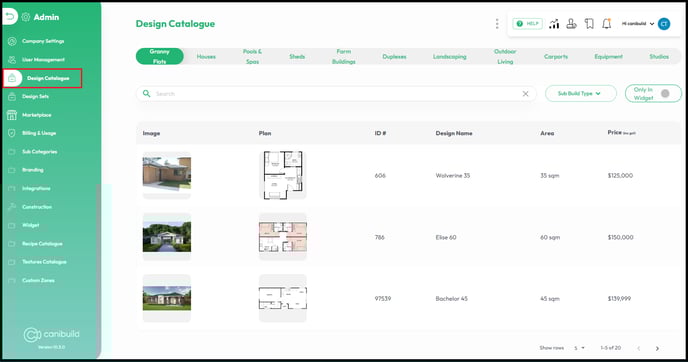Image resolution: width=688 pixels, height=362 pixels.
Task: Click the back arrow icon beside Admin
Action: tap(10, 17)
